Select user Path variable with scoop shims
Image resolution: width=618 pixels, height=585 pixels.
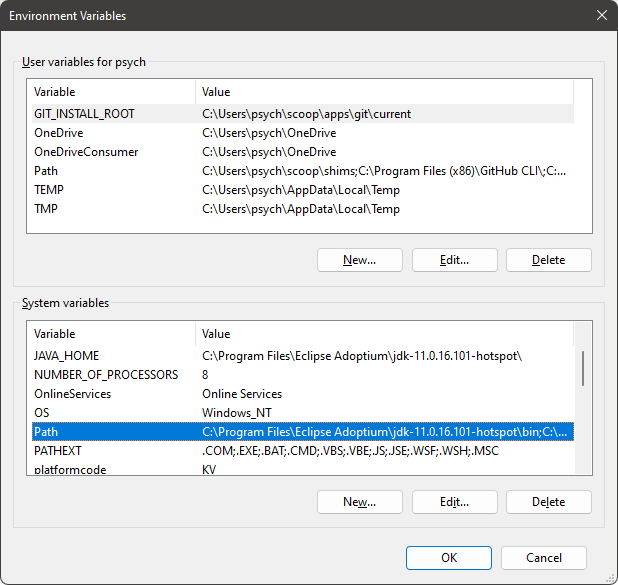[303, 171]
